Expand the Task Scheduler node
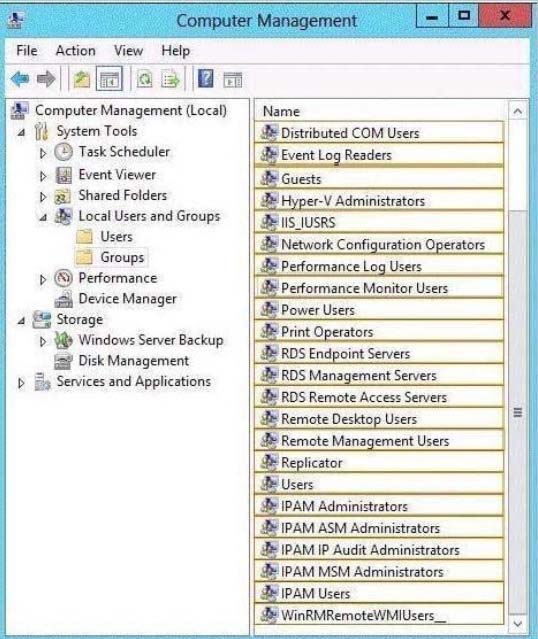Screen dimensions: 538x639 (x=42, y=153)
